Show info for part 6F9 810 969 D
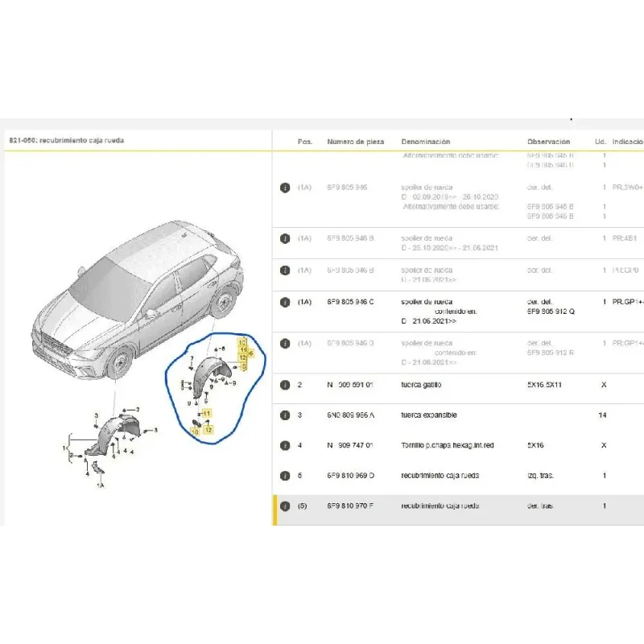This screenshot has width=644, height=644. (284, 476)
